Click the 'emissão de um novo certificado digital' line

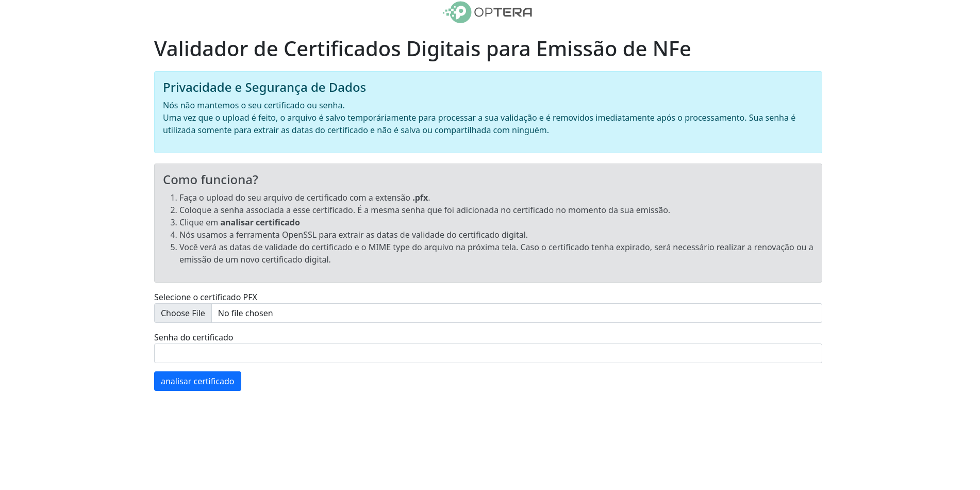(255, 259)
